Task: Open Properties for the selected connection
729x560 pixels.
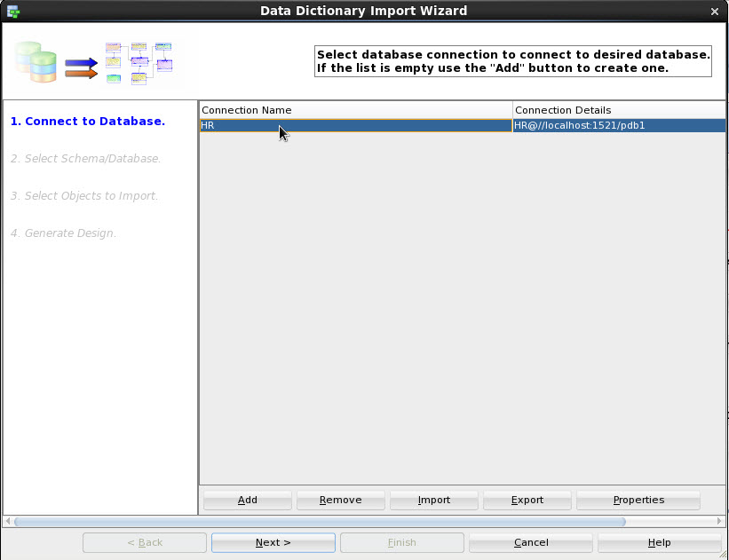Action: click(638, 500)
